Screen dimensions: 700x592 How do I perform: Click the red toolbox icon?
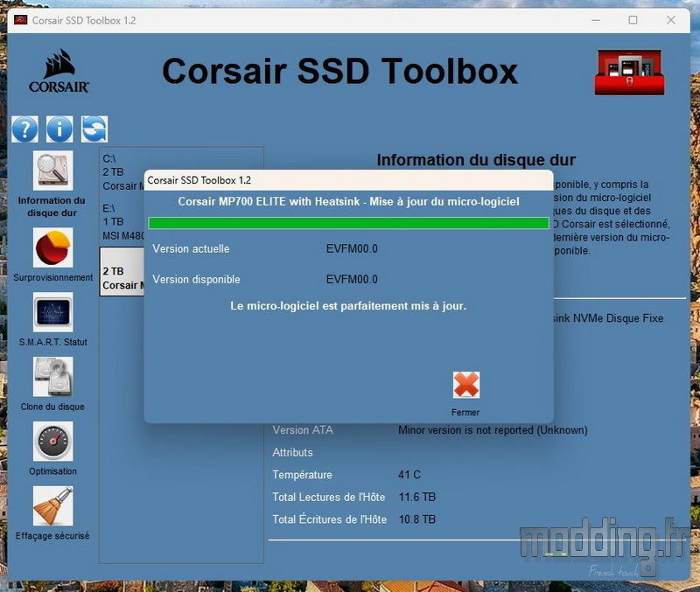point(629,73)
